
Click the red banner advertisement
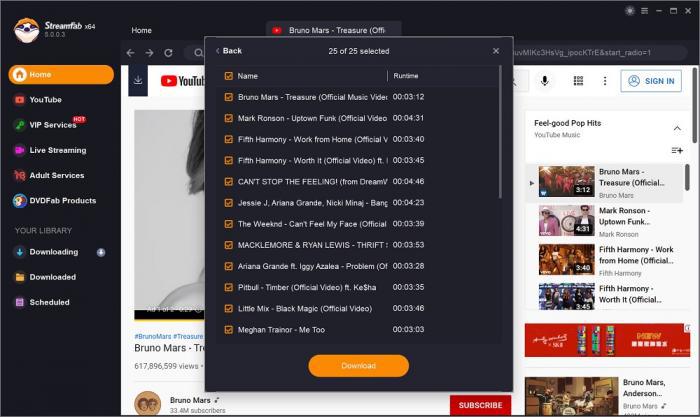(x=608, y=340)
